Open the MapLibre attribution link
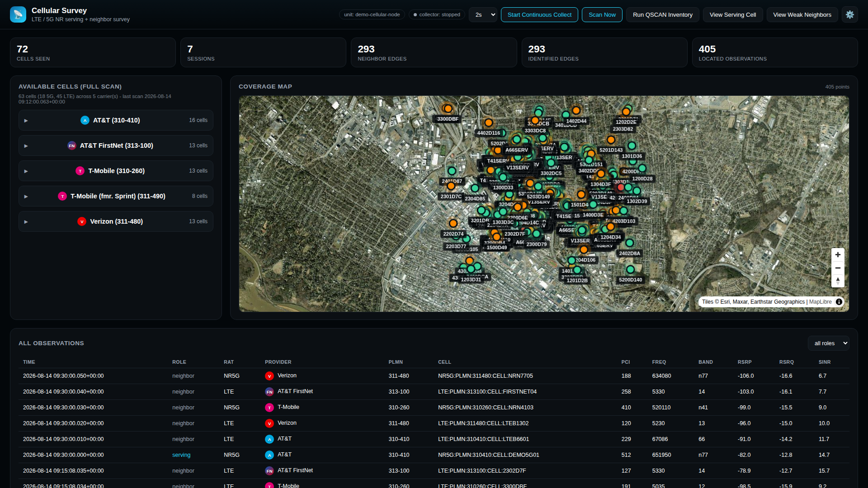The image size is (868, 488). coord(820,302)
